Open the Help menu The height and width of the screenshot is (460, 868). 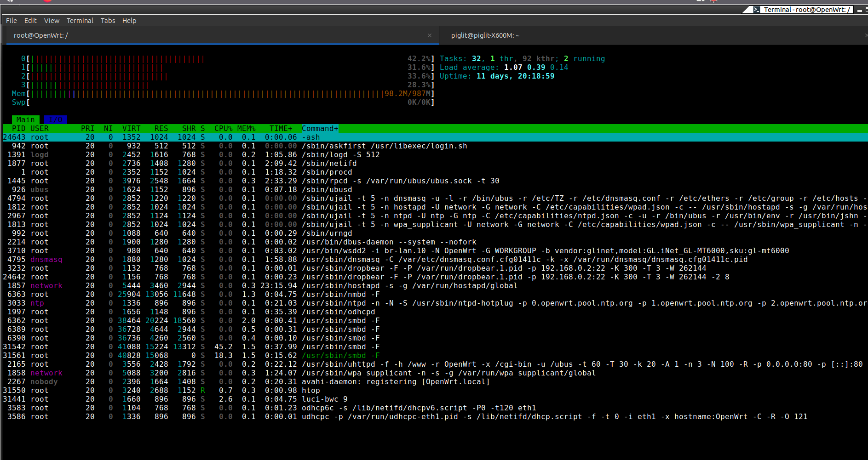tap(129, 21)
